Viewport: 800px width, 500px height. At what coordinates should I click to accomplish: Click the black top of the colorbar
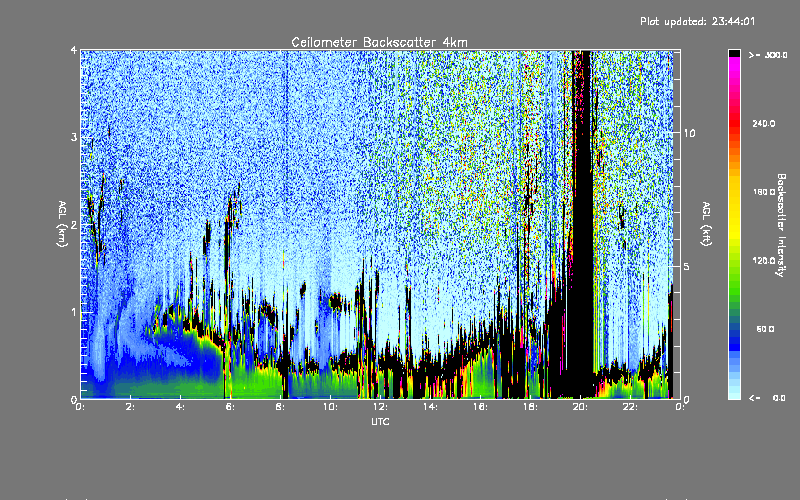point(734,53)
